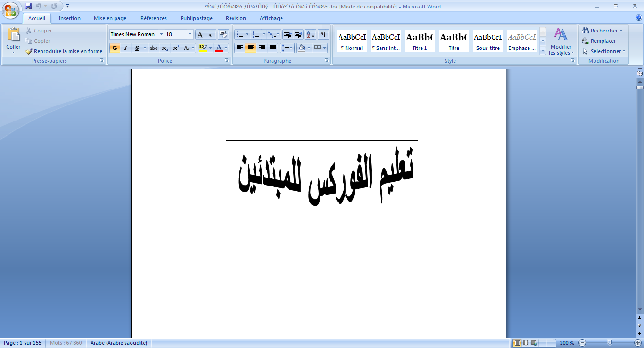The image size is (644, 348).
Task: Click Remplacer button
Action: tap(599, 41)
